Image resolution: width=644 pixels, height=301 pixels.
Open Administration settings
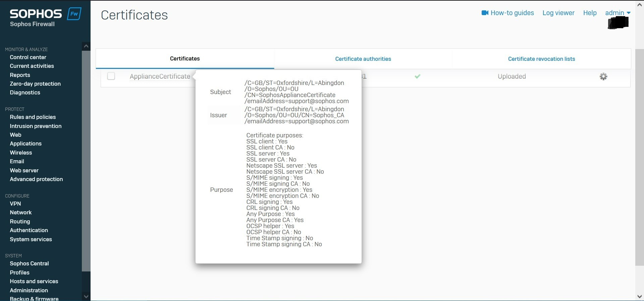tap(29, 290)
